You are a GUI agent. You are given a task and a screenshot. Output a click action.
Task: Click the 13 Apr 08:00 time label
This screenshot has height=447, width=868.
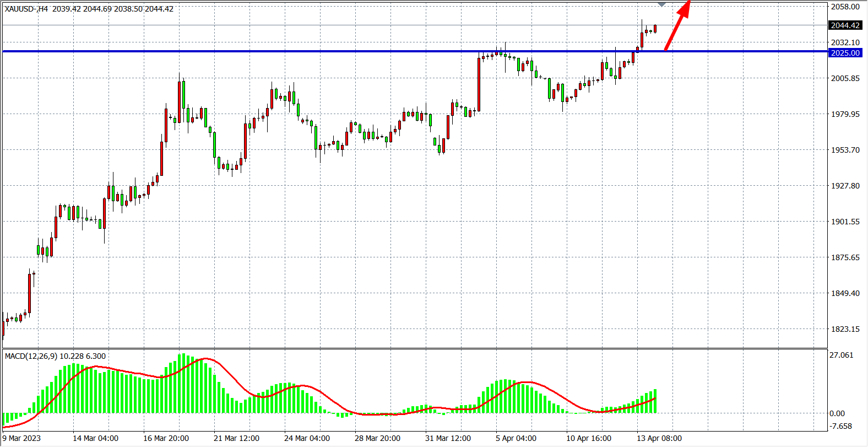coord(659,438)
